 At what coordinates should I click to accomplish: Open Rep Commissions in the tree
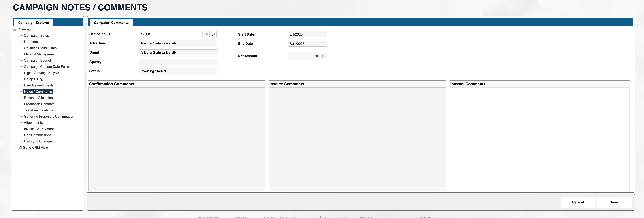[37, 135]
